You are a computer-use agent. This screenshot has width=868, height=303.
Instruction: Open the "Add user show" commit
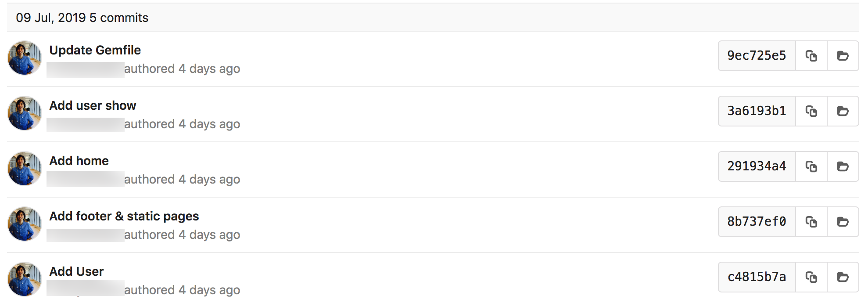[x=93, y=105]
